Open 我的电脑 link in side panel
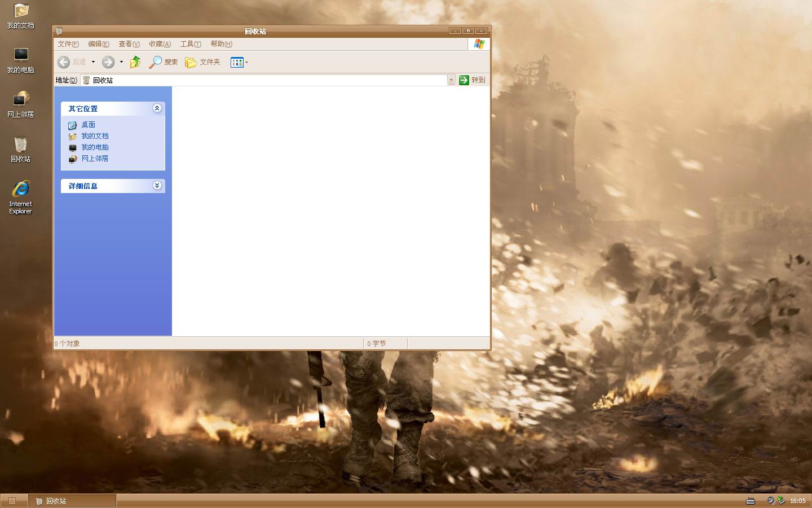 (95, 147)
